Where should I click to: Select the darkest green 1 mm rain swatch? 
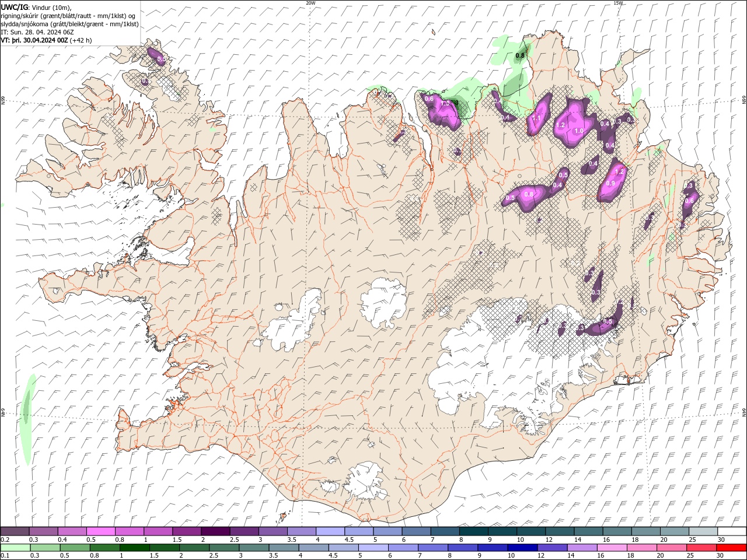point(135,548)
